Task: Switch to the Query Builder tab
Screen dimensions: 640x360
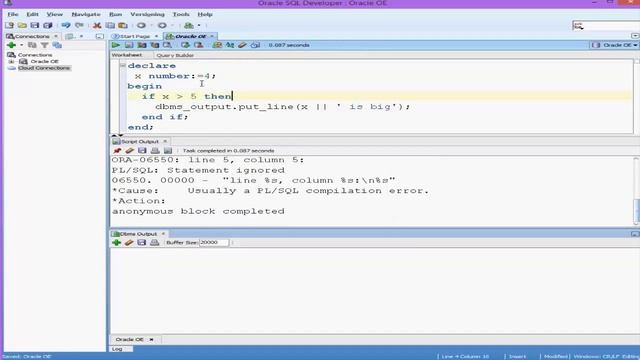Action: 175,55
